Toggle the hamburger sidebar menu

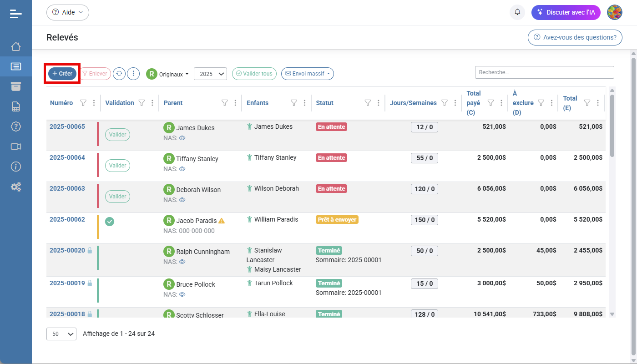(x=16, y=14)
